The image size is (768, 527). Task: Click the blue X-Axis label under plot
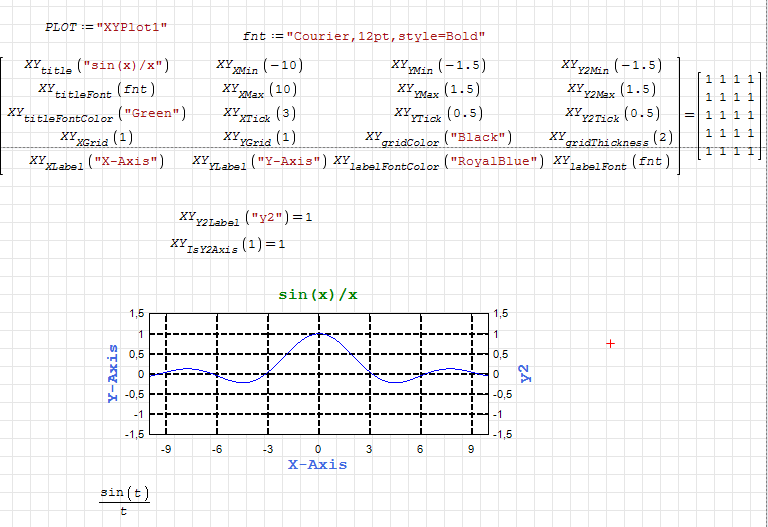click(x=317, y=464)
